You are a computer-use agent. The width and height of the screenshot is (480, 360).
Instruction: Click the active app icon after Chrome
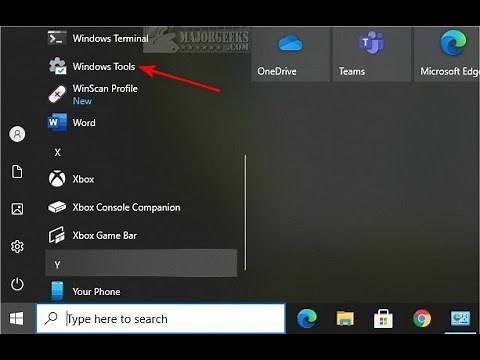(460, 318)
